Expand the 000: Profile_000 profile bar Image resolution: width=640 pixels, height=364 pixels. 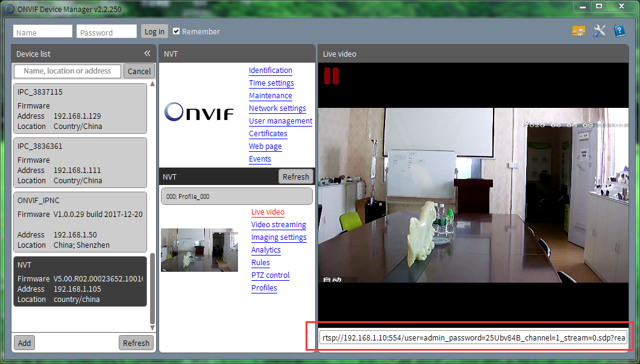pos(236,196)
